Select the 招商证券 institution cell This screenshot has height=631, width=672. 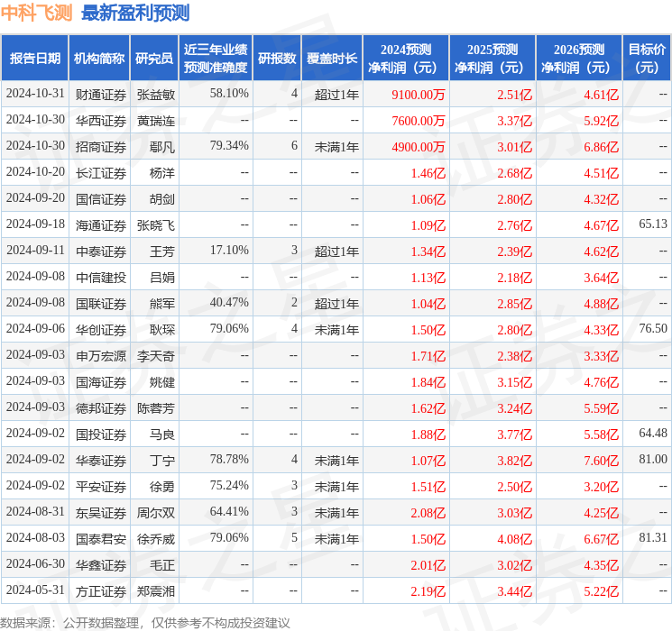pos(101,147)
